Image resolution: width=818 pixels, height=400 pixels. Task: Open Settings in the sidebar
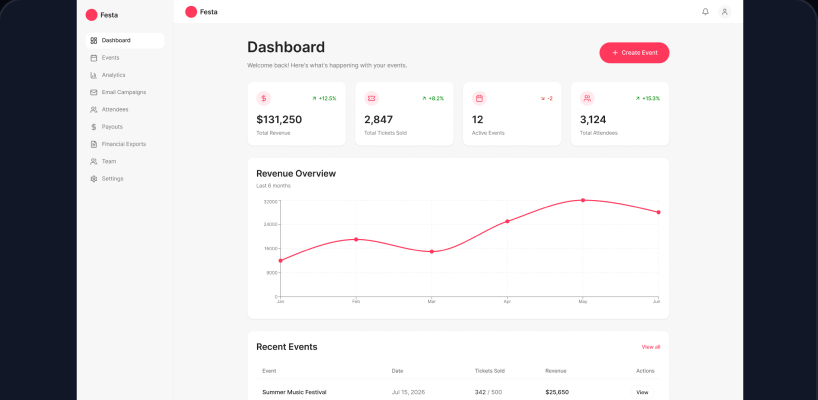point(125,178)
